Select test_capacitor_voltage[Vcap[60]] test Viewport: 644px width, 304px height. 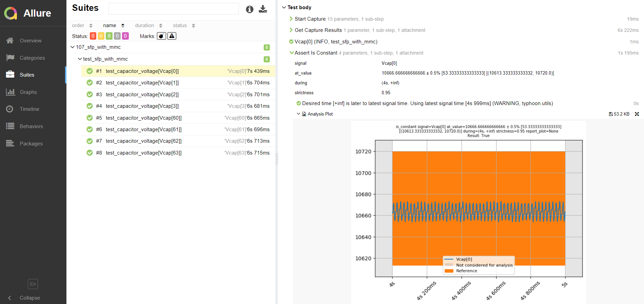tap(144, 118)
